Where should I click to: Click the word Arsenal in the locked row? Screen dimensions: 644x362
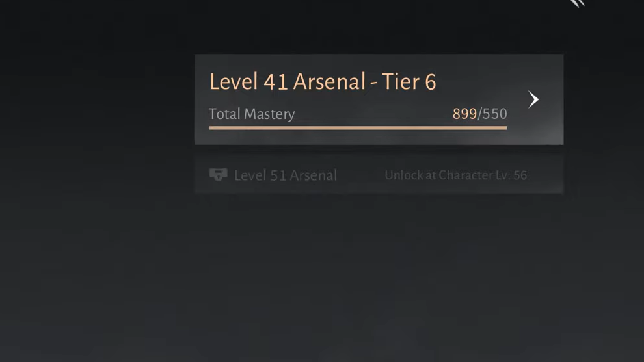pos(312,175)
